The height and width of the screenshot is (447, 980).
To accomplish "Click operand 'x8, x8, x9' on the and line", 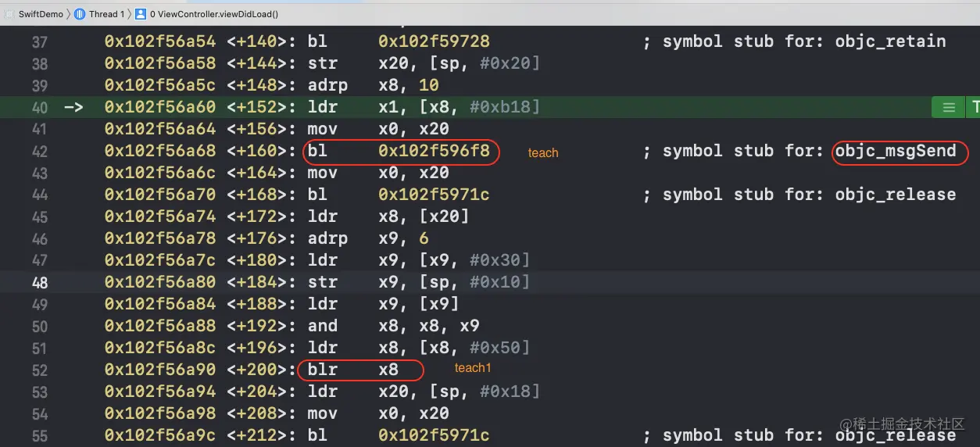I will [x=429, y=326].
